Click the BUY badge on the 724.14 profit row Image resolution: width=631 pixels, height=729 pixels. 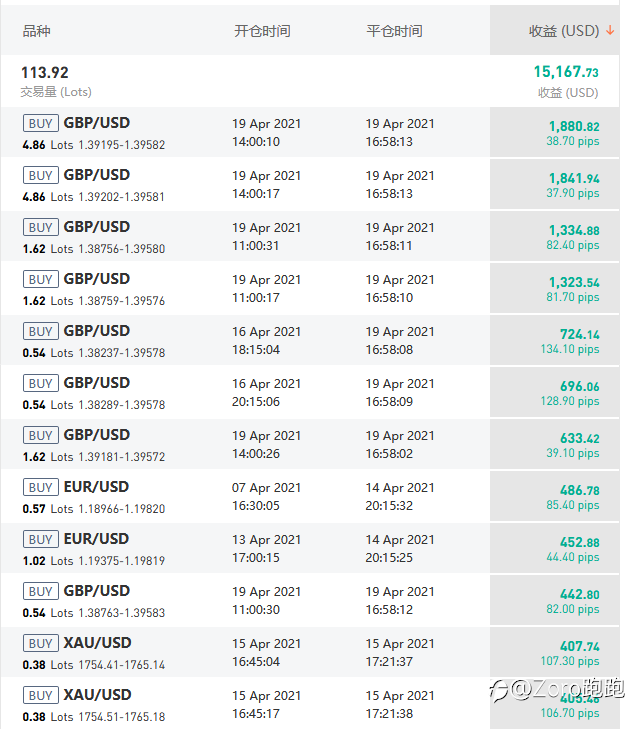tap(41, 331)
